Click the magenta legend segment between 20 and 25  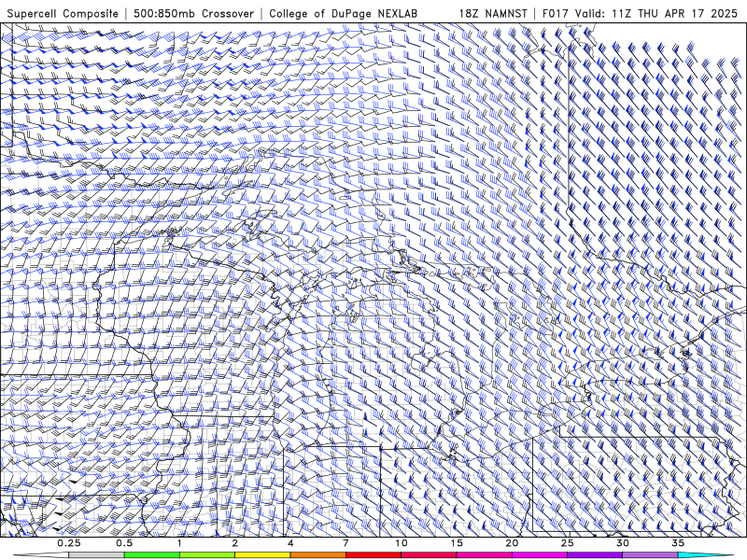(540, 555)
